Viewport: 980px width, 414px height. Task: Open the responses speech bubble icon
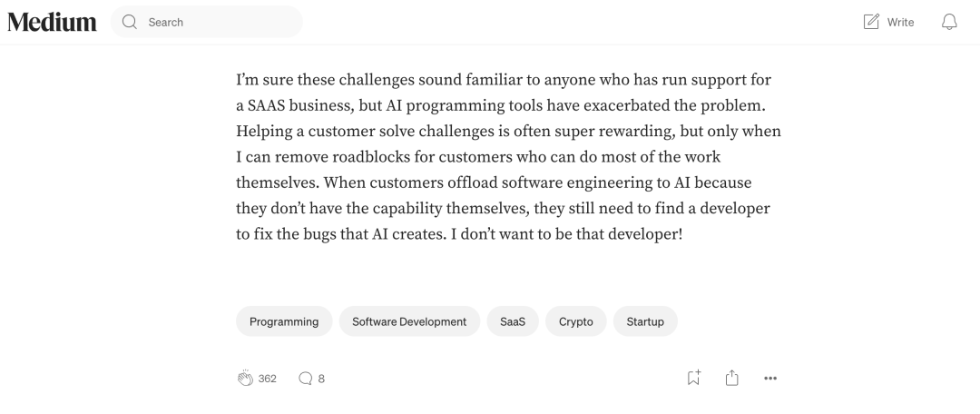point(305,379)
